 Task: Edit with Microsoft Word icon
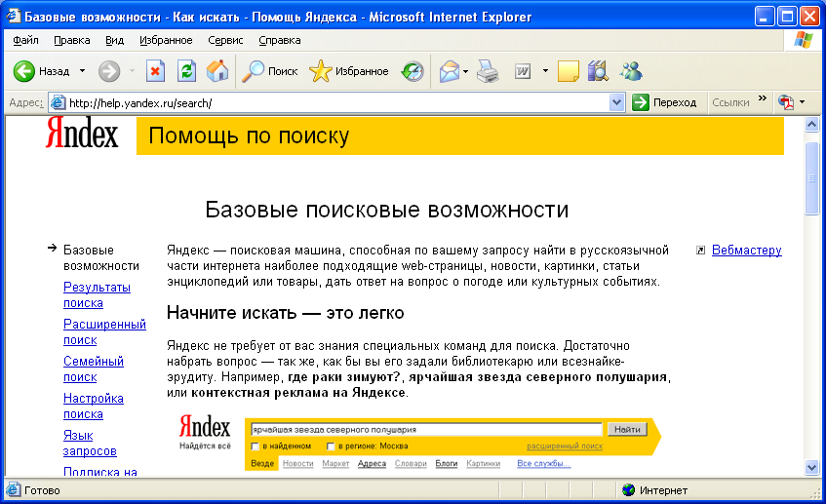(523, 71)
